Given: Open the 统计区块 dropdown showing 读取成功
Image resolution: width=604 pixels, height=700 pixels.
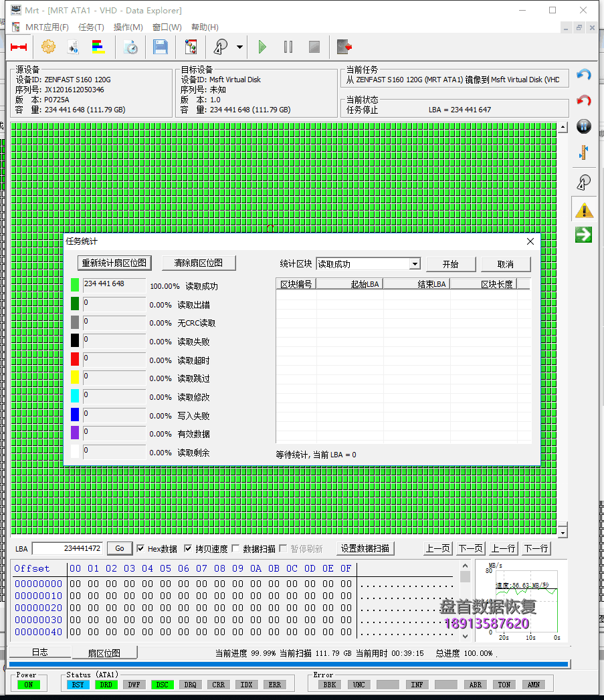Looking at the screenshot, I should point(414,263).
